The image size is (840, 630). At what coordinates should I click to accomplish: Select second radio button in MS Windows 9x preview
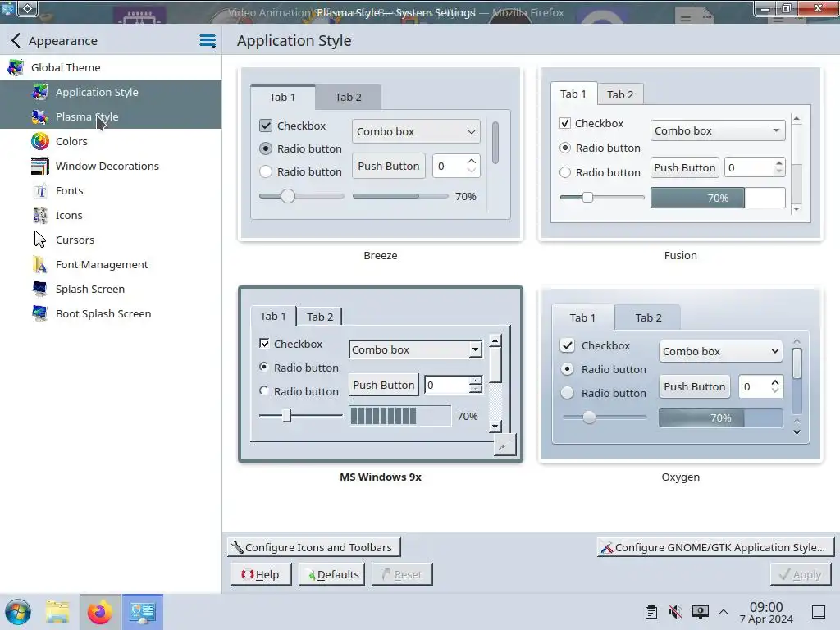263,391
